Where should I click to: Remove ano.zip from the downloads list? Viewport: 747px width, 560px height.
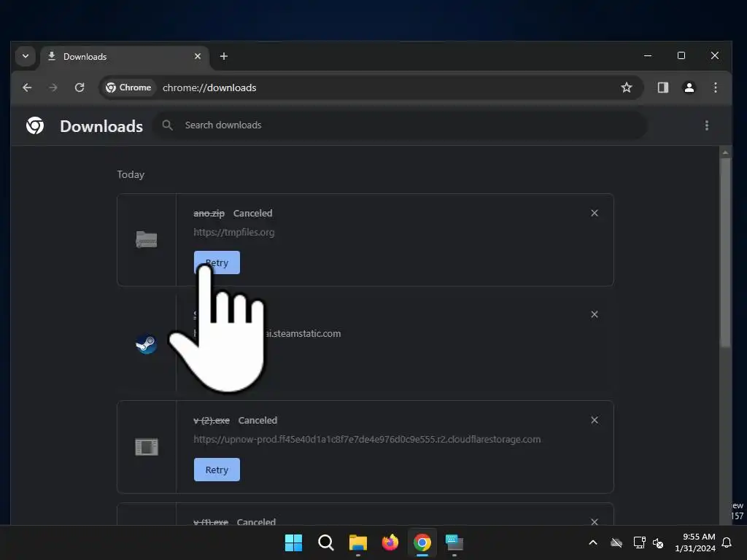click(x=594, y=213)
